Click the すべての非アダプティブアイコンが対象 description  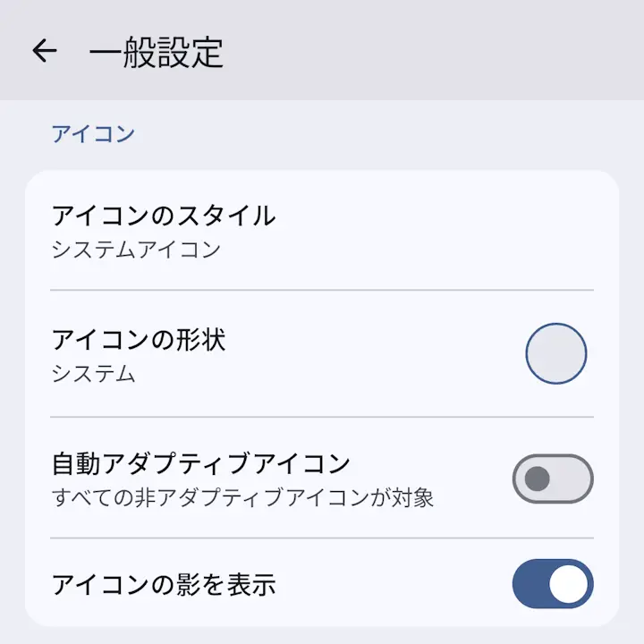pos(242,498)
